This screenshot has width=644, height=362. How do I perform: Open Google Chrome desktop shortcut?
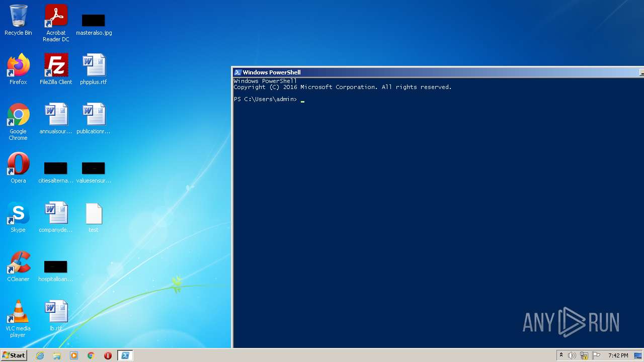[x=18, y=122]
